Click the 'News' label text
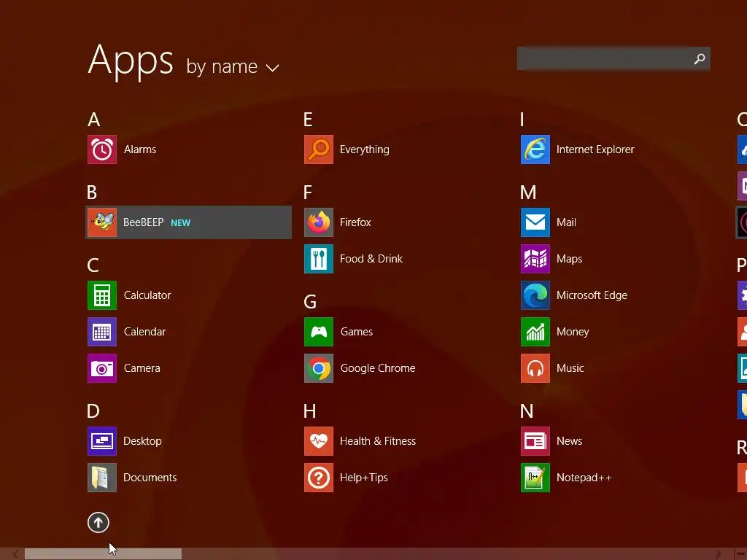747x560 pixels. pos(569,441)
